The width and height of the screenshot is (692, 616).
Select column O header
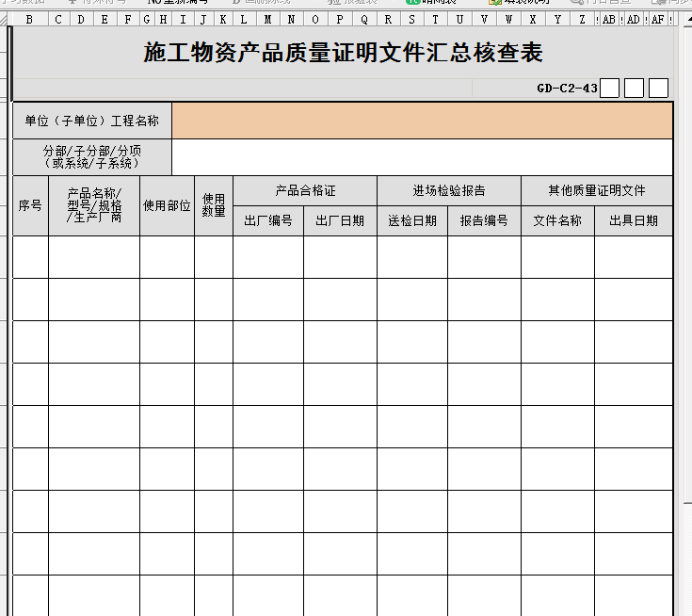click(x=315, y=19)
